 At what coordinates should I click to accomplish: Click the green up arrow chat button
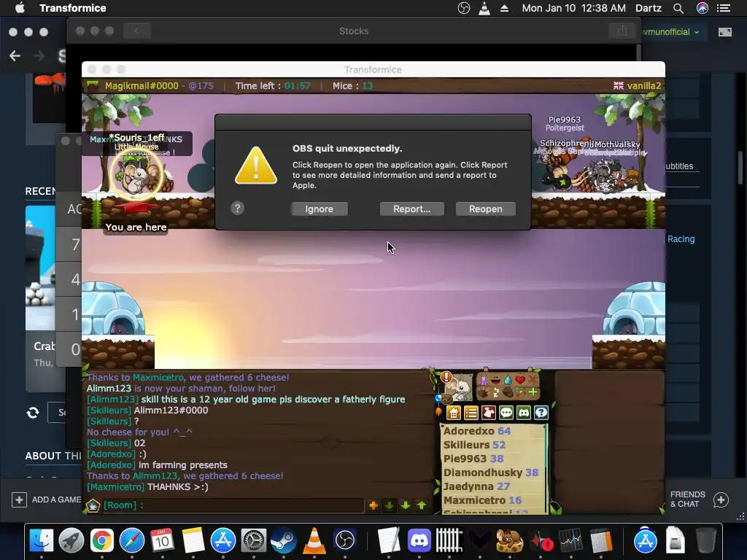tap(422, 505)
